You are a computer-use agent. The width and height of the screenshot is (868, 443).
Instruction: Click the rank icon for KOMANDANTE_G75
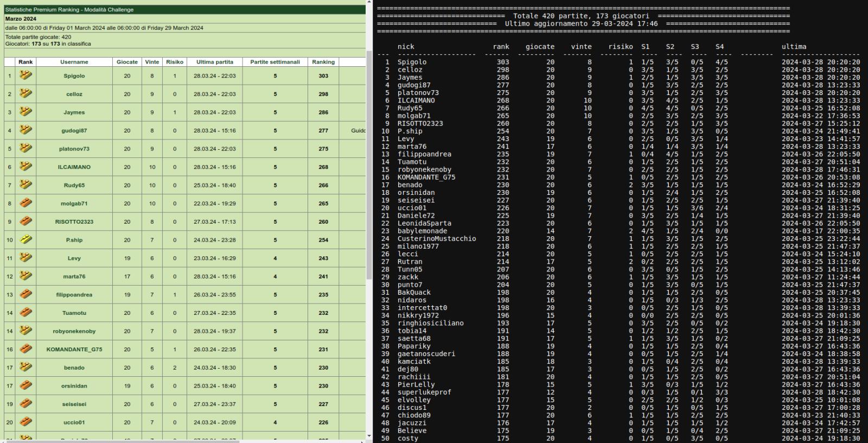(x=25, y=349)
